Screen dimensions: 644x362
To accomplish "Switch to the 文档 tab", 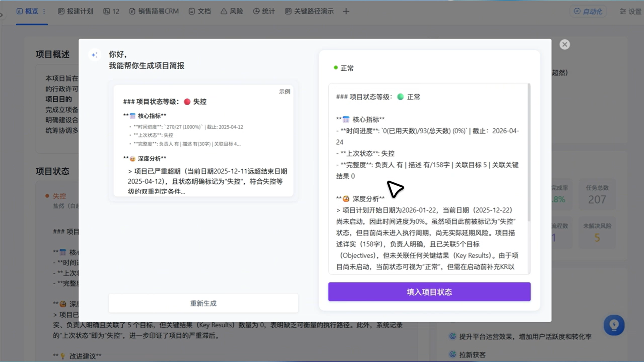I will [200, 11].
